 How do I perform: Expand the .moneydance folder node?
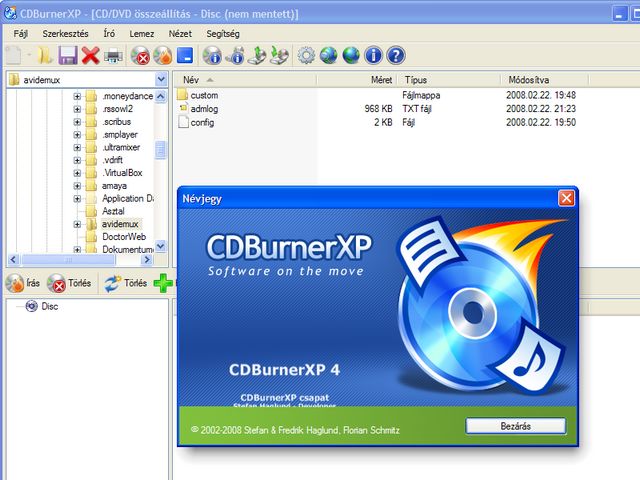click(x=77, y=96)
